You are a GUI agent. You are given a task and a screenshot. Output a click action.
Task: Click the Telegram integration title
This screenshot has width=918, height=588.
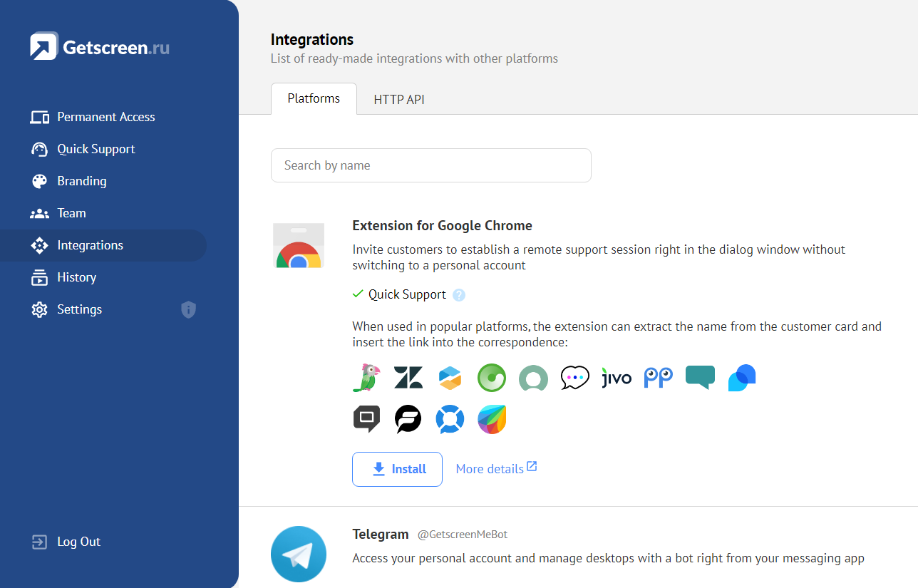tap(381, 534)
